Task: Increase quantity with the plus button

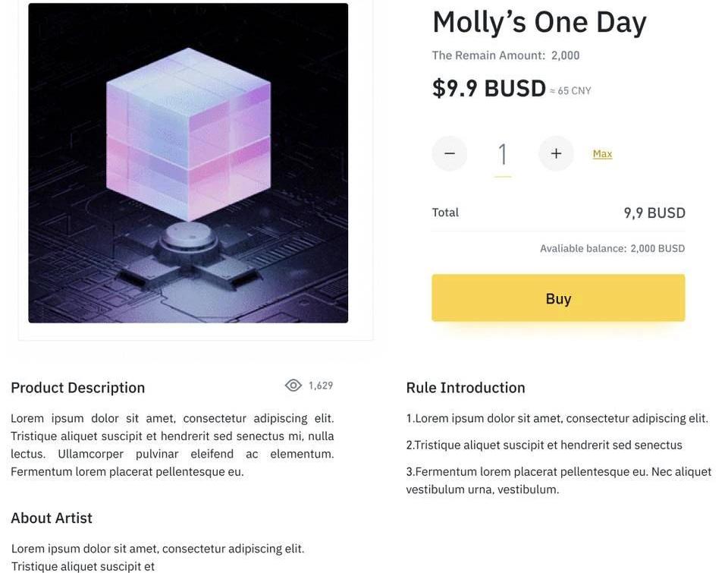Action: click(x=556, y=153)
